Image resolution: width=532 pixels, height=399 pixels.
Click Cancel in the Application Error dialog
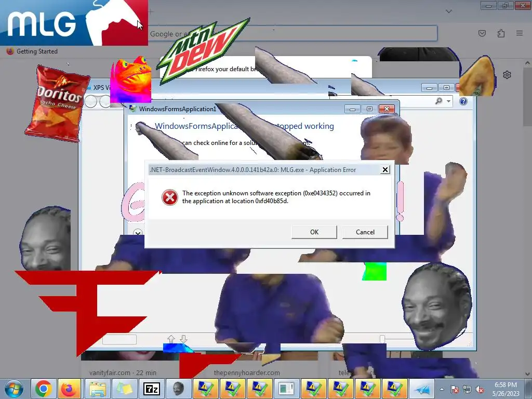365,232
